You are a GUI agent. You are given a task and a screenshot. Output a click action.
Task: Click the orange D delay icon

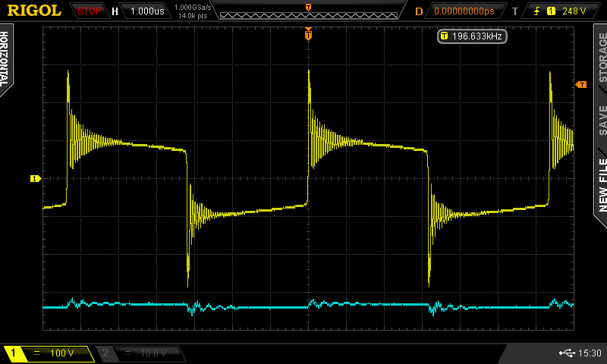click(x=419, y=11)
